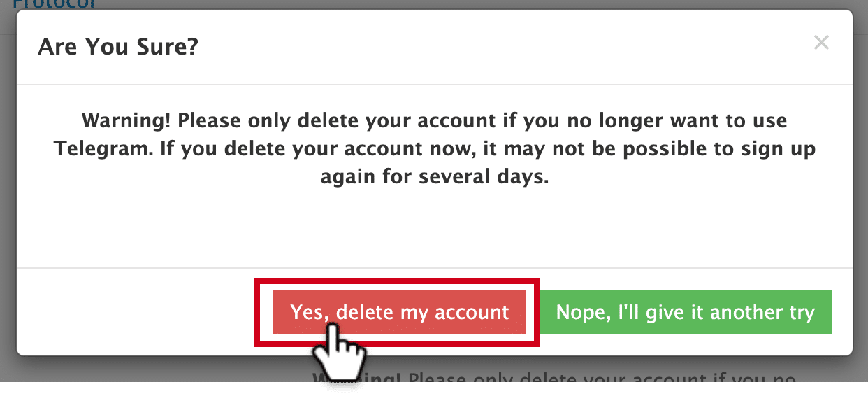Click the dimmed backdrop left of the dialog
The height and width of the screenshot is (396, 868).
(8, 196)
